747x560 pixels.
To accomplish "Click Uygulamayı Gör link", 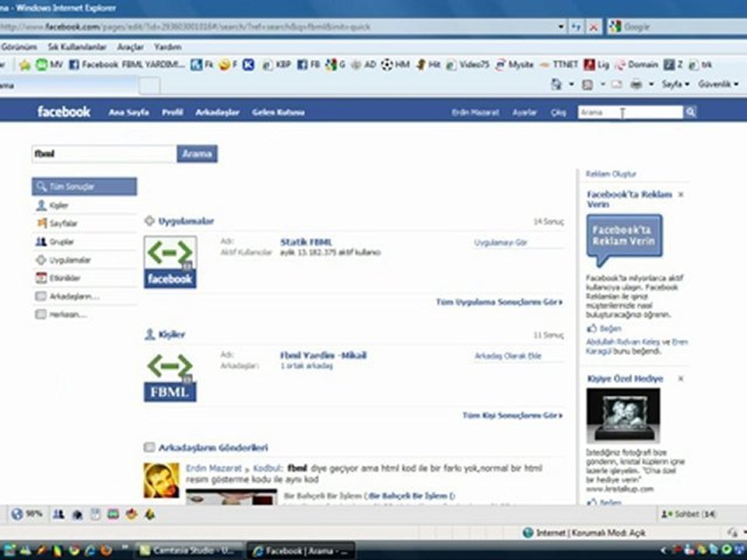I will (x=500, y=243).
